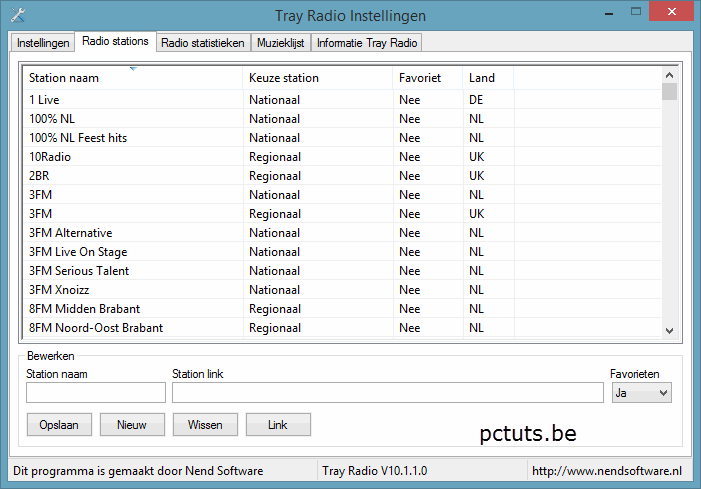Screen dimensions: 701x489
Task: Open the Muzieklijst tab
Action: [x=281, y=43]
